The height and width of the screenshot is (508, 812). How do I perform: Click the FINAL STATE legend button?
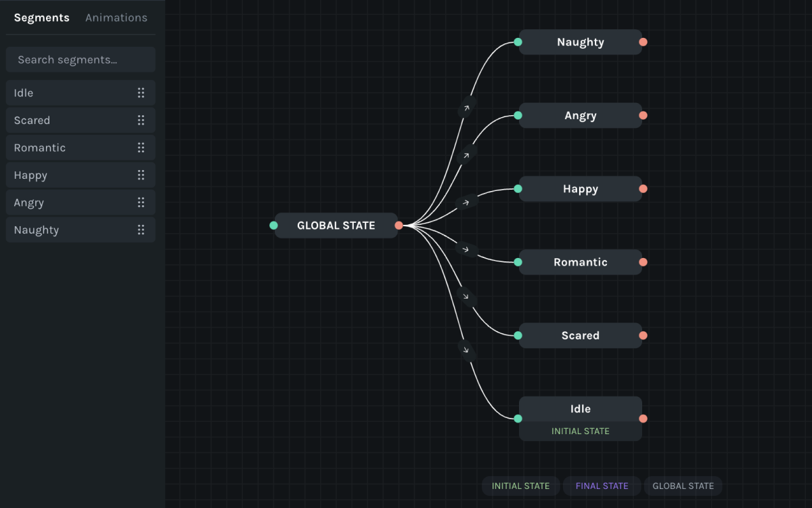coord(602,486)
